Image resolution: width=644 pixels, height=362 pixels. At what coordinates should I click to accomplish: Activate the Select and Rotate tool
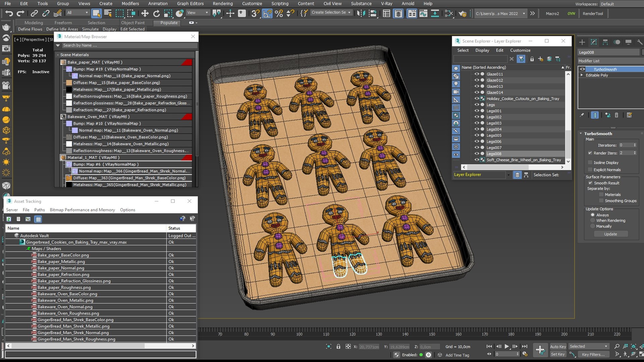156,13
